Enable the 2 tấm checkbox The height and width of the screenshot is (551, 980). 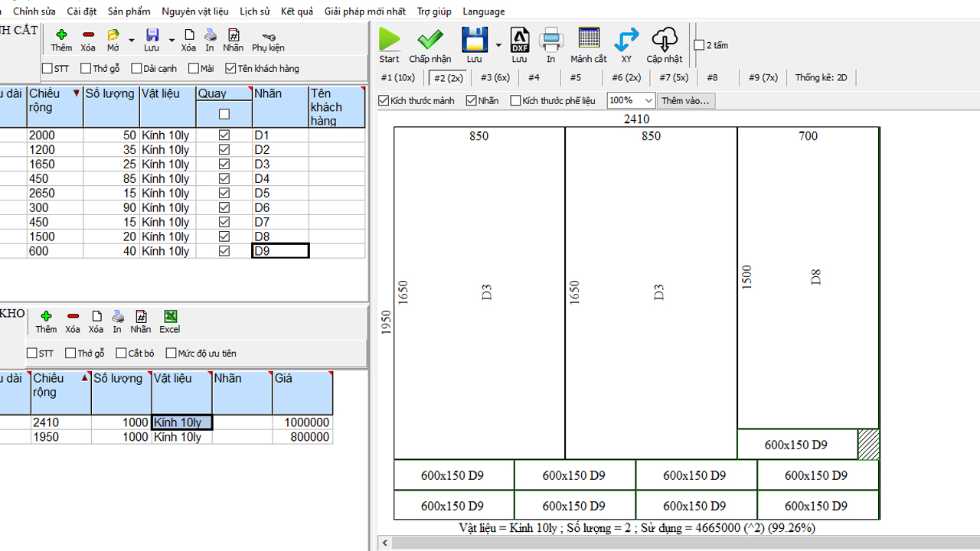click(x=699, y=45)
